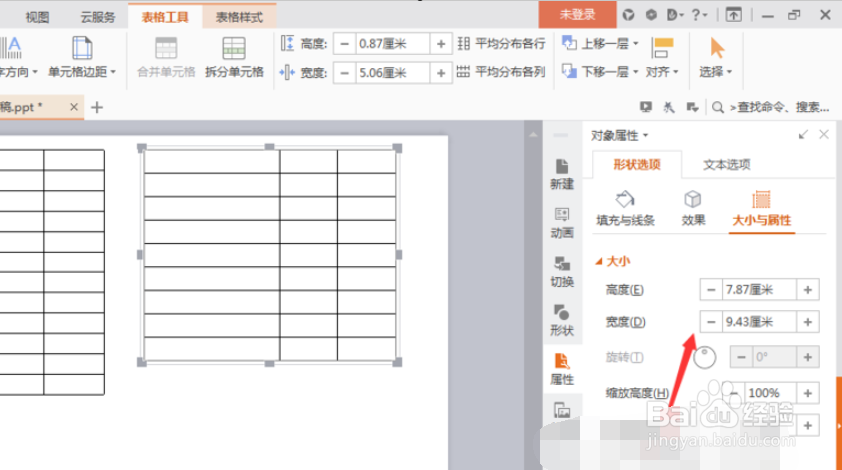Open 填充与线条 fill and line section

pyautogui.click(x=625, y=208)
